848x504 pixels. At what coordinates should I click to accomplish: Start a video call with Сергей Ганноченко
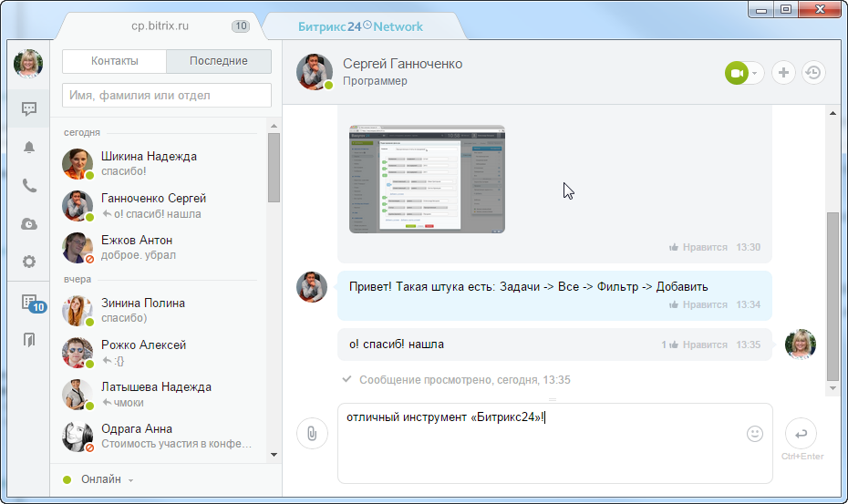[737, 73]
